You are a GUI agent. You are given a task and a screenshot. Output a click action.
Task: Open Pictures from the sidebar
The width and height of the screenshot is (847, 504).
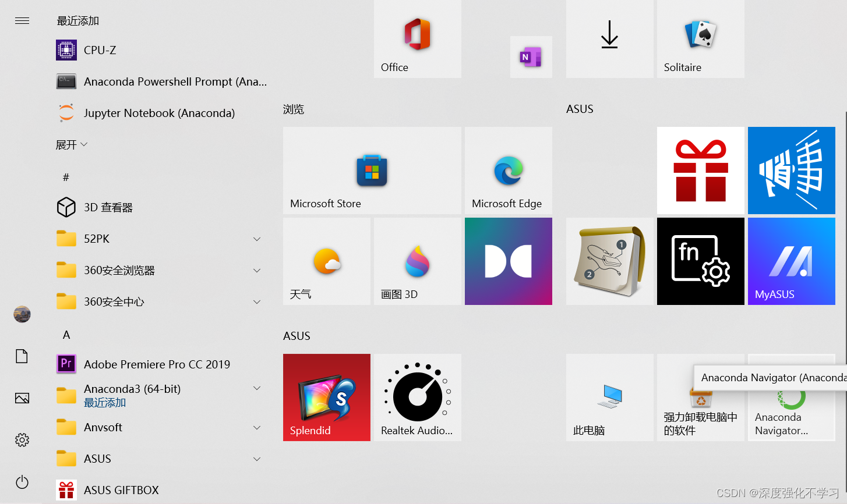pos(22,398)
